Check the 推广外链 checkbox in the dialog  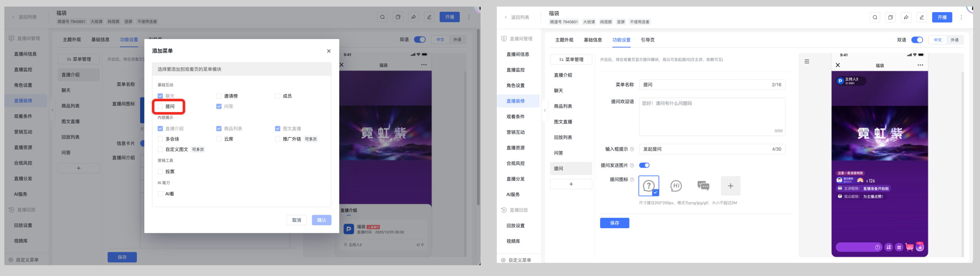278,139
